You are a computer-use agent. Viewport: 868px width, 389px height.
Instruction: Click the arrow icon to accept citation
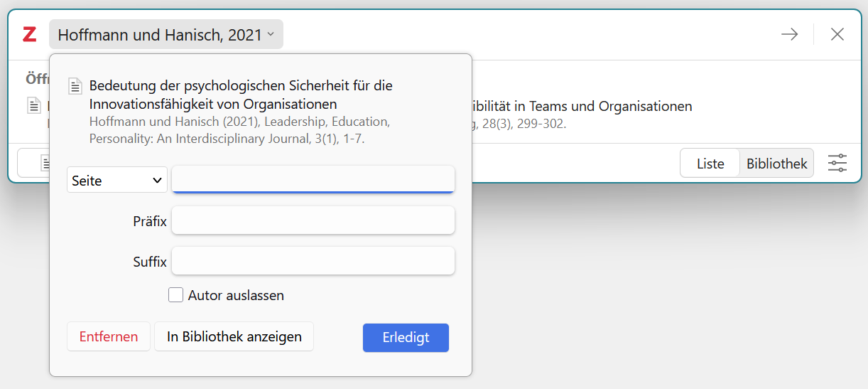(x=789, y=34)
